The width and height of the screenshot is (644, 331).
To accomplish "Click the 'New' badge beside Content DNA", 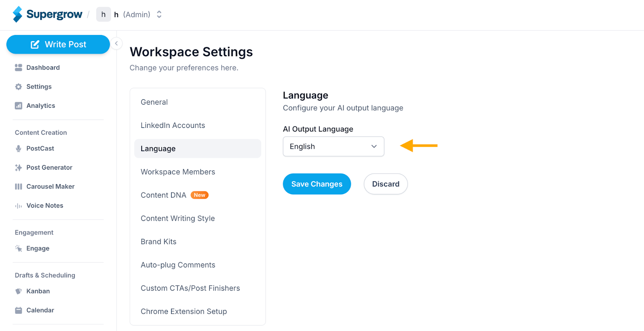I will [200, 195].
